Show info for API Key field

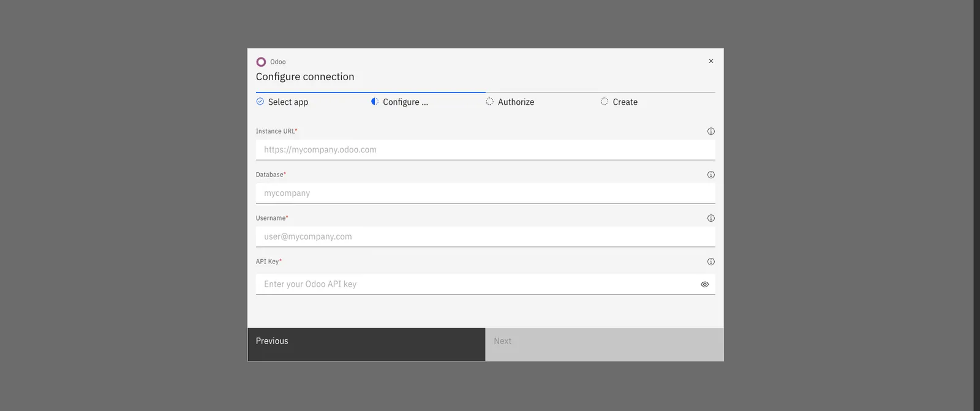[x=710, y=262]
